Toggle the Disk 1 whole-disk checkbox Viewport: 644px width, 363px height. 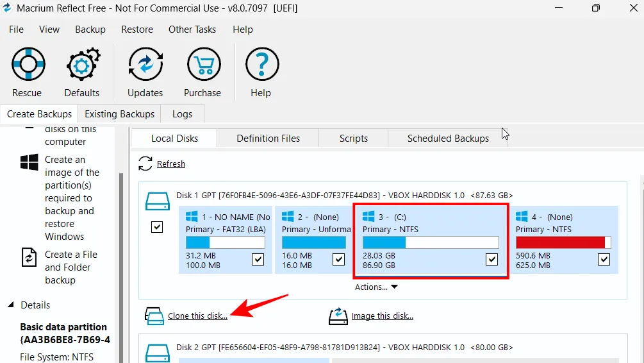tap(157, 227)
